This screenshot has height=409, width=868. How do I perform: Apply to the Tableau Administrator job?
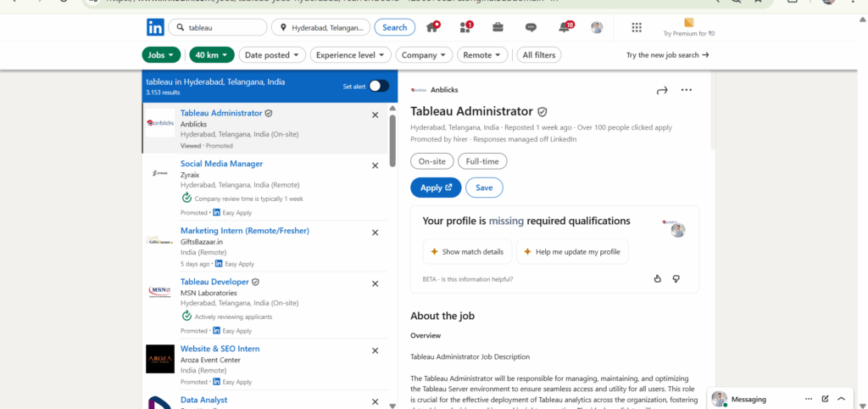tap(436, 188)
